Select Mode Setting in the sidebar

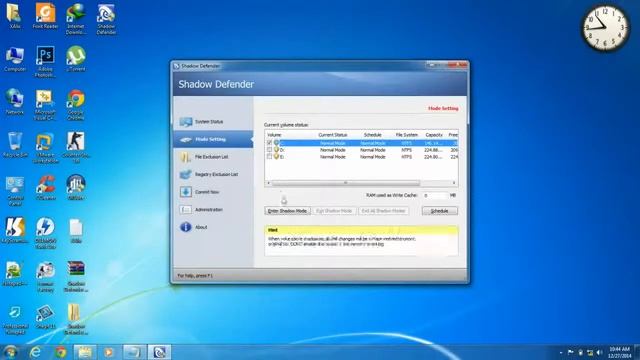click(x=213, y=139)
